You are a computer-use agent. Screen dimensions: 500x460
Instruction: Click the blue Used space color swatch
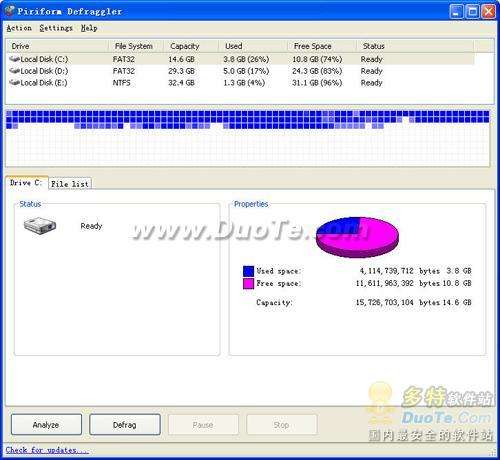[x=248, y=271]
